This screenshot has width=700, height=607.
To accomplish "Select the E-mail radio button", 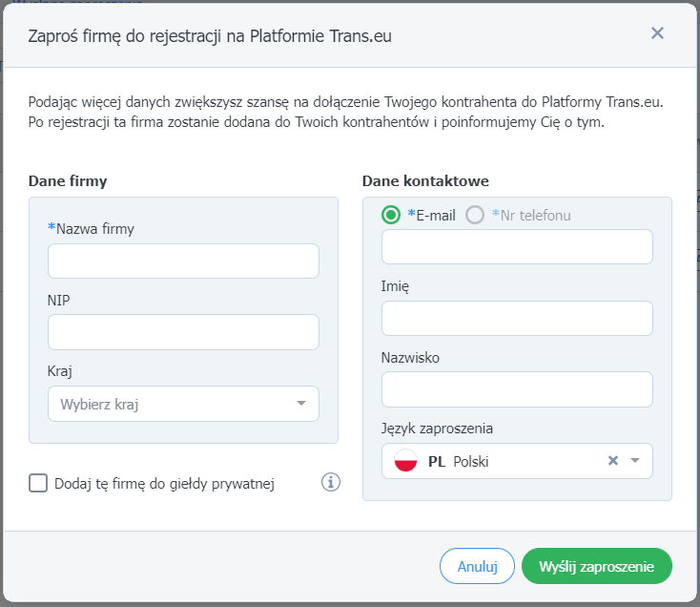I will tap(391, 215).
